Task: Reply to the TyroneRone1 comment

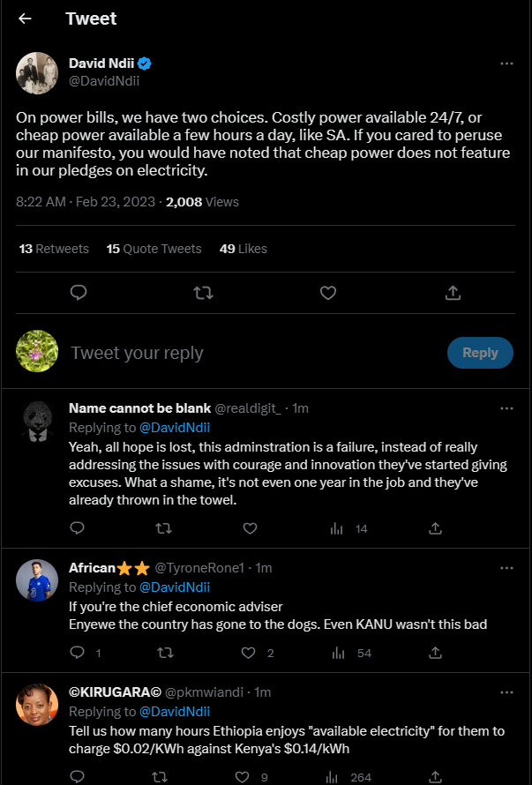Action: [78, 654]
